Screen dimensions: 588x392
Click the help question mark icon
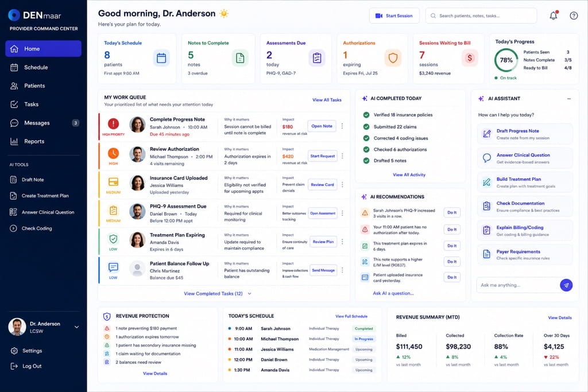tap(574, 15)
